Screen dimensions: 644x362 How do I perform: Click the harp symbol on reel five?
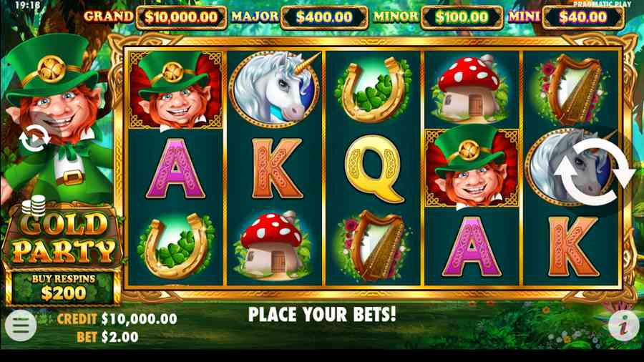pos(571,89)
